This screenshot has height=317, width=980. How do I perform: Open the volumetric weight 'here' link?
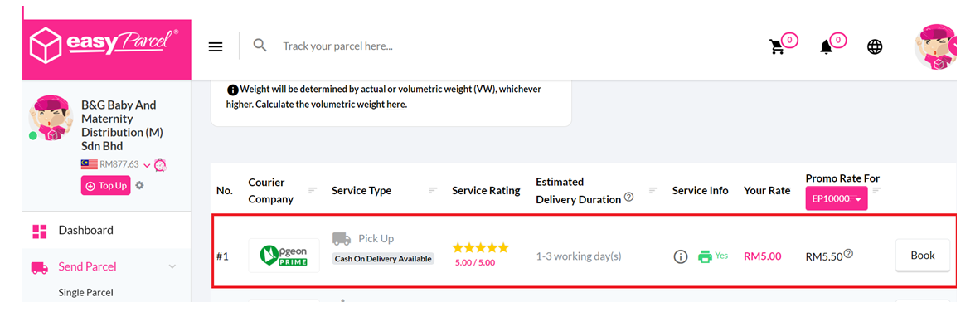pos(395,105)
